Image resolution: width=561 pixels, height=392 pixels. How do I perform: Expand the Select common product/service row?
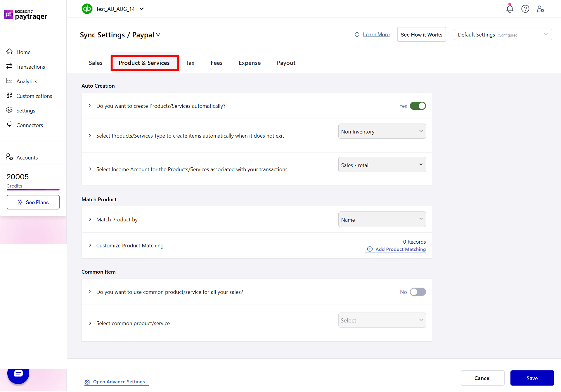tap(90, 323)
